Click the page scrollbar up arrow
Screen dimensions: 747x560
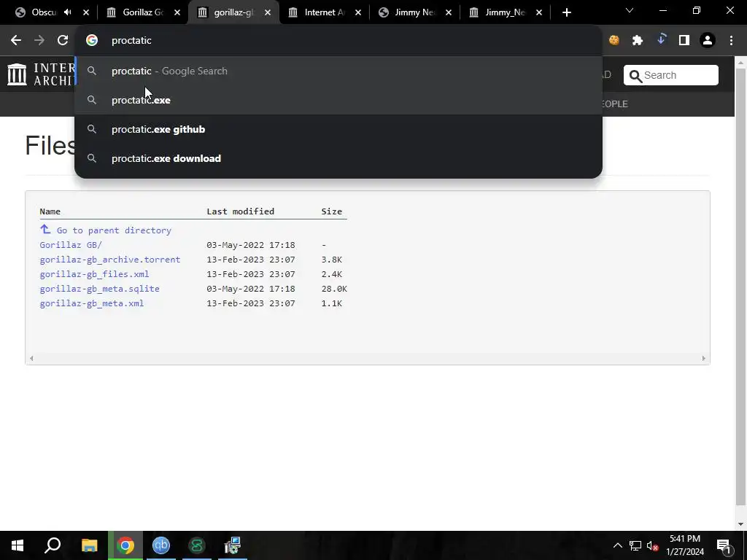pos(740,63)
